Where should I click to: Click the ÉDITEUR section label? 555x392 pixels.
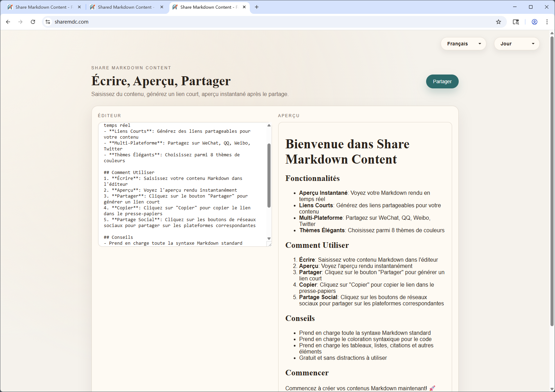coord(109,116)
